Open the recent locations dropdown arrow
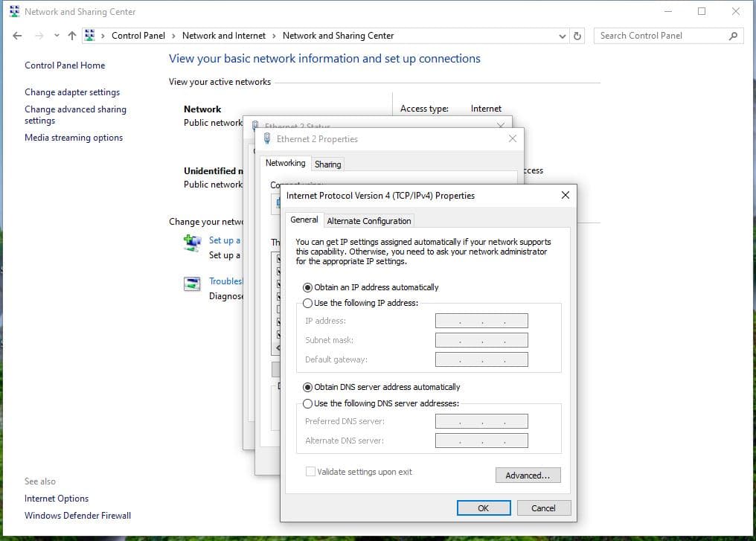756x541 pixels. click(57, 36)
